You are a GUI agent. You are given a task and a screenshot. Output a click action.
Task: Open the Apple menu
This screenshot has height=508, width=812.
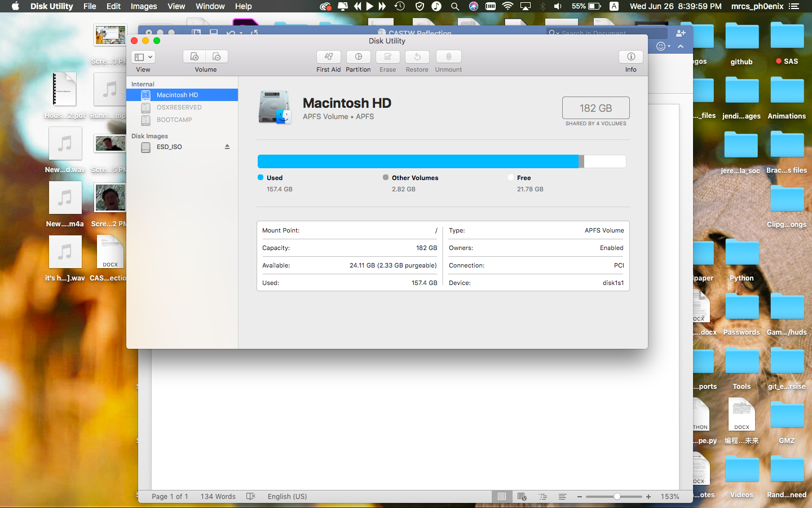click(15, 6)
